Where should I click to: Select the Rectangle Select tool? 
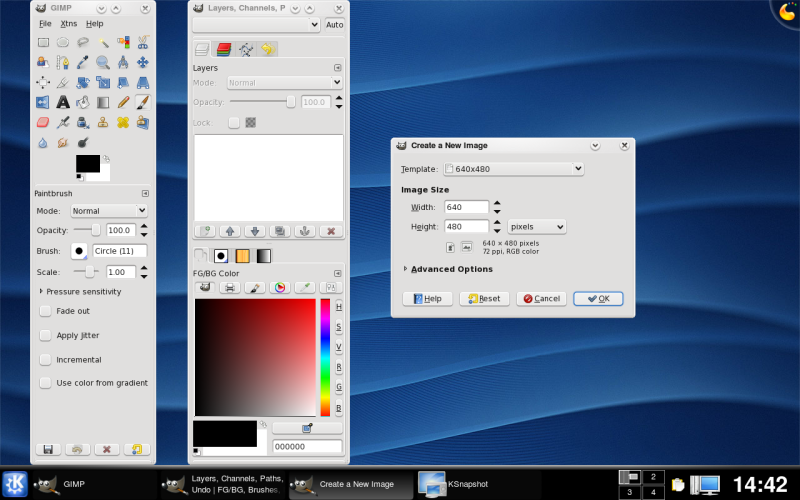(43, 42)
